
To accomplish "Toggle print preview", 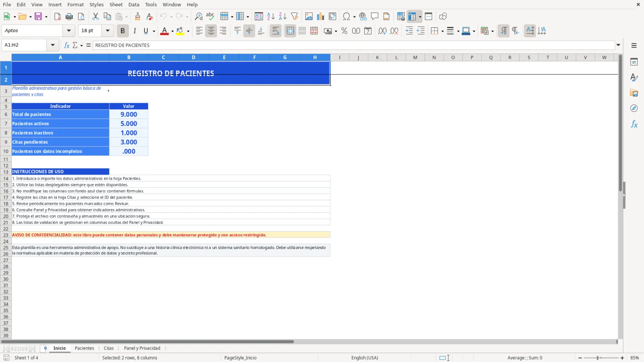I will [x=81, y=16].
